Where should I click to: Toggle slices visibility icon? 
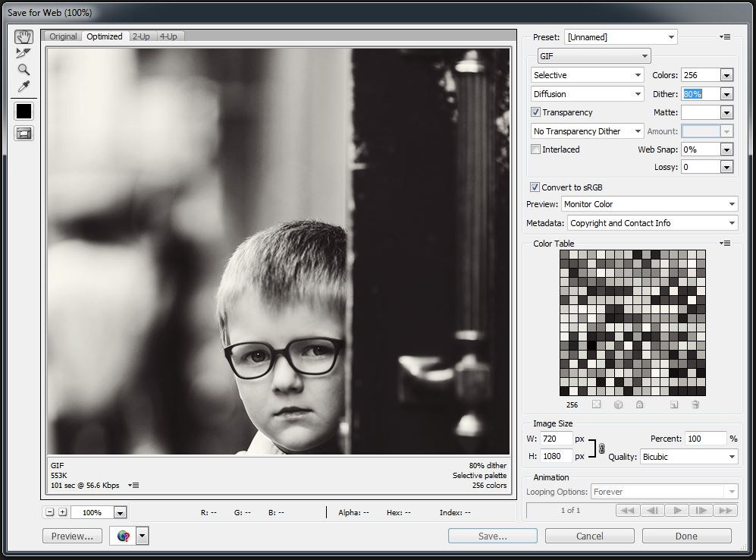click(24, 134)
